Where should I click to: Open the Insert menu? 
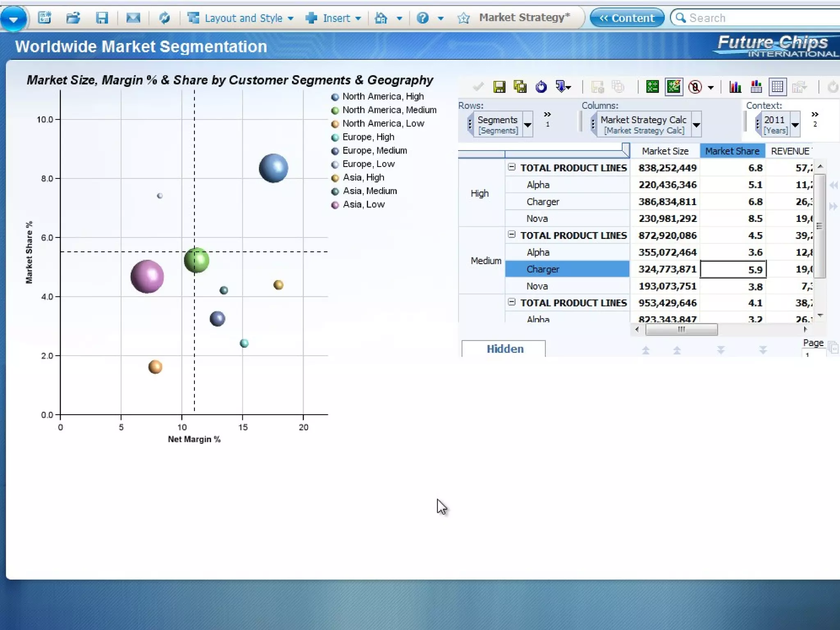coord(336,18)
